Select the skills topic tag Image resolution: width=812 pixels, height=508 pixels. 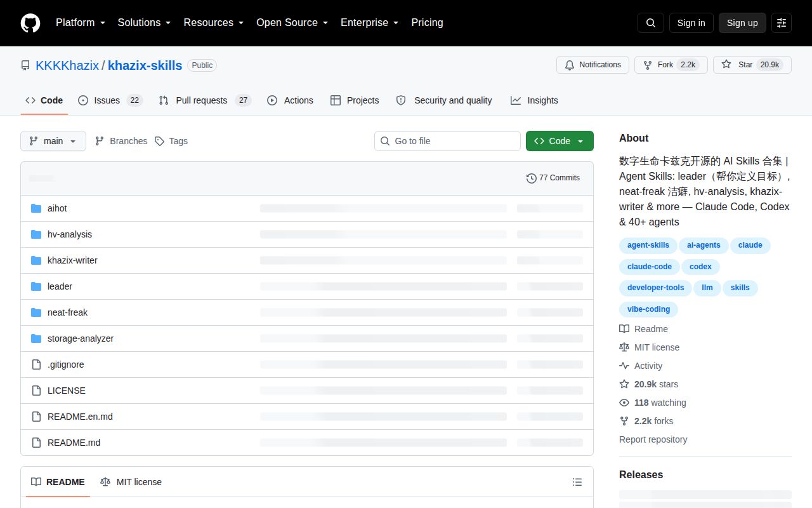pyautogui.click(x=740, y=288)
